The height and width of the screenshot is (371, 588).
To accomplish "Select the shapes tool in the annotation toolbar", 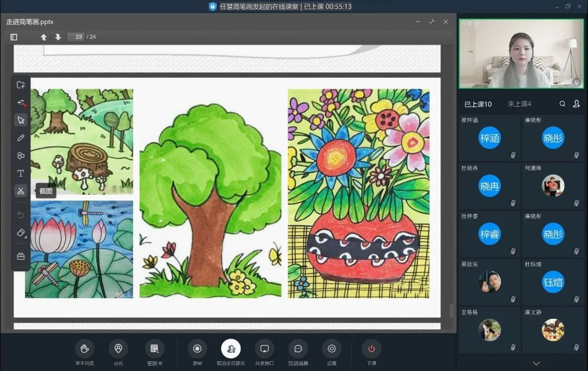I will pyautogui.click(x=21, y=156).
